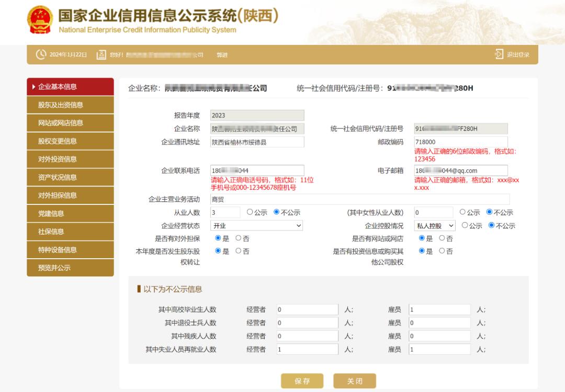The height and width of the screenshot is (392, 565).
Task: Click the 保存 button
Action: point(302,381)
